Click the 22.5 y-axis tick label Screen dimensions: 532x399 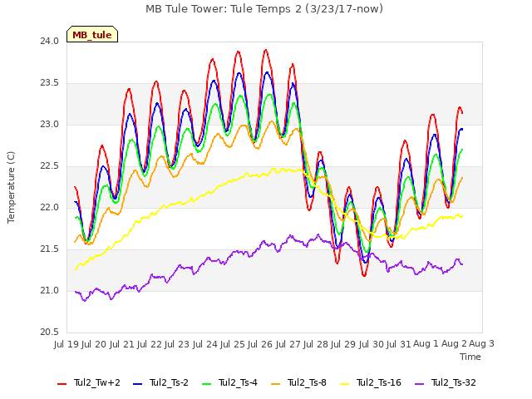(49, 166)
